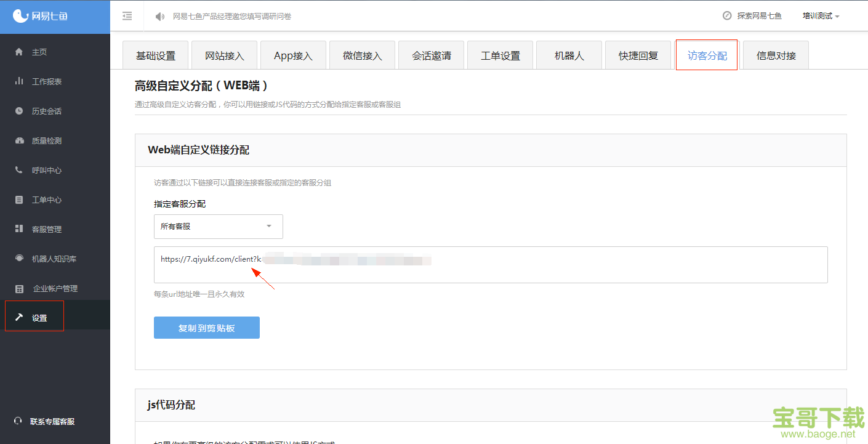
Task: Click the announcement speaker icon
Action: tap(160, 17)
